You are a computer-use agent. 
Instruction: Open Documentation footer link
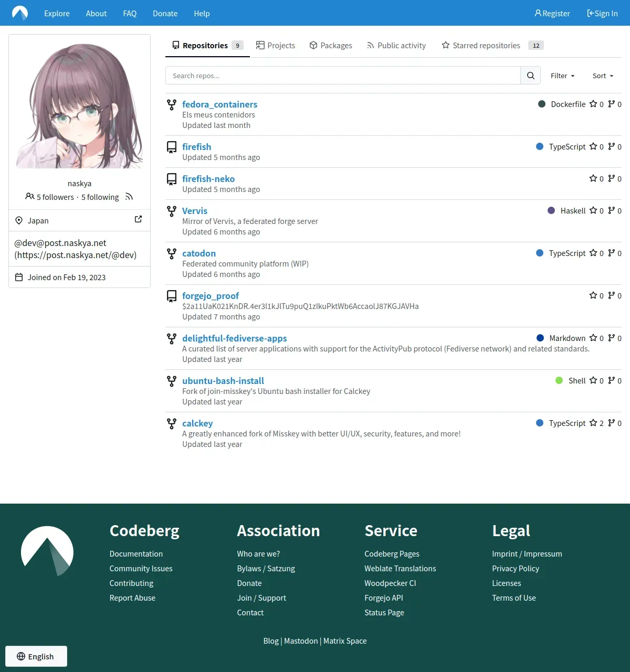(136, 553)
